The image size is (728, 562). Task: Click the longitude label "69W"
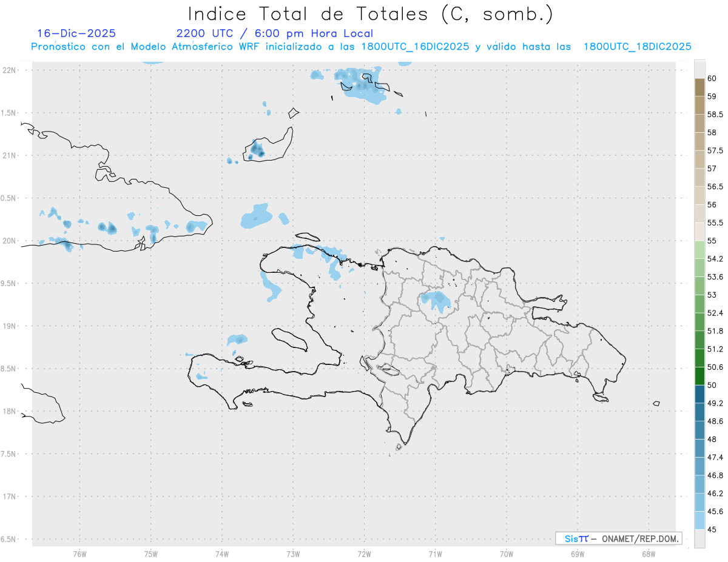tap(578, 554)
